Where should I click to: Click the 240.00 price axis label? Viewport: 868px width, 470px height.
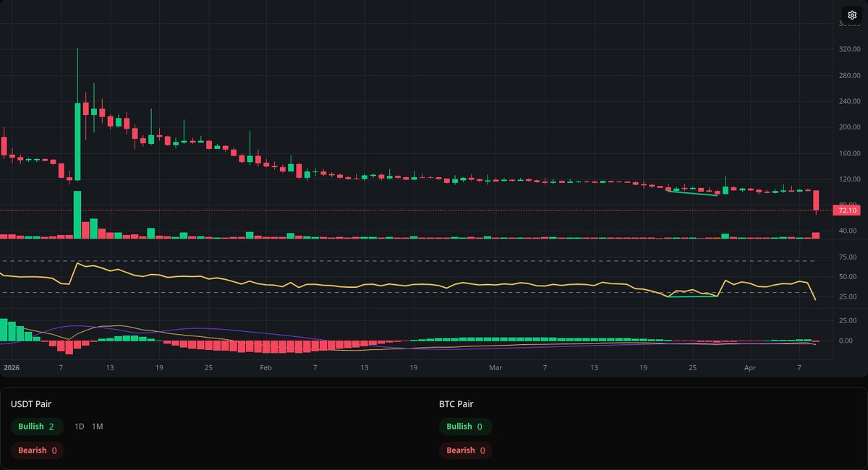pos(848,102)
